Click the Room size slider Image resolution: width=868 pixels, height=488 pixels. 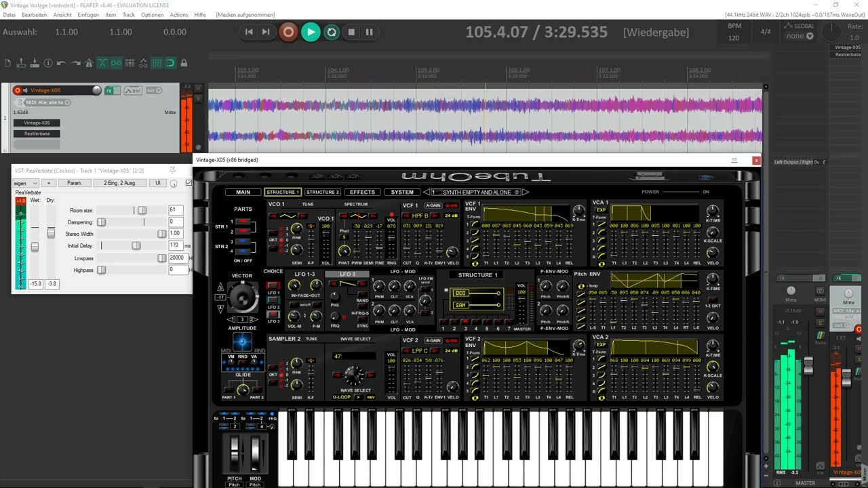[132, 210]
